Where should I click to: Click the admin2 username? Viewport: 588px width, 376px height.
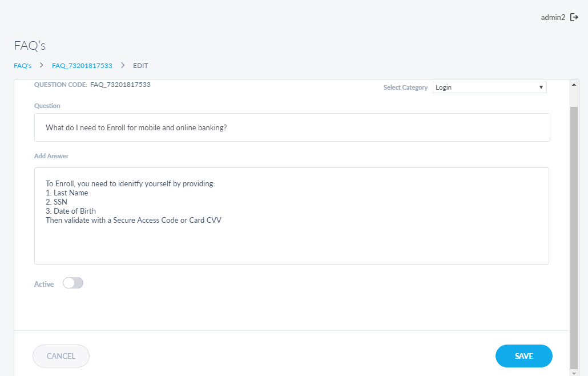pos(553,17)
